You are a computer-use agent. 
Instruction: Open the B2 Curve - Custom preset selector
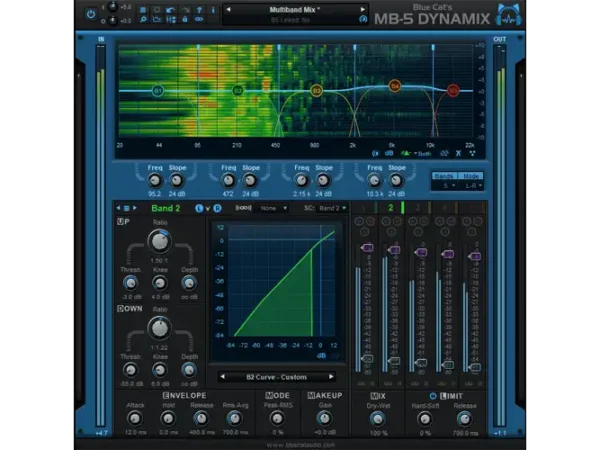pyautogui.click(x=277, y=377)
